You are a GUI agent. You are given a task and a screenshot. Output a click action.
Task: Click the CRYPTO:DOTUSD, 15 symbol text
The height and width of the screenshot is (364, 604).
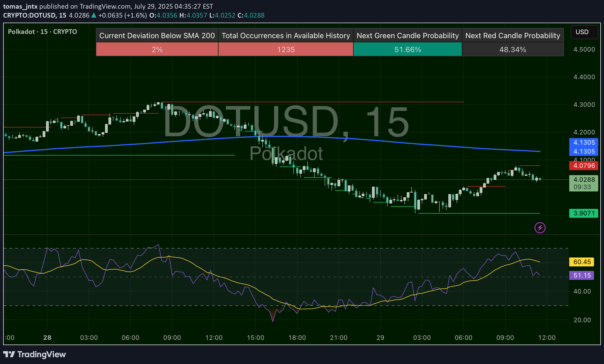pos(35,15)
